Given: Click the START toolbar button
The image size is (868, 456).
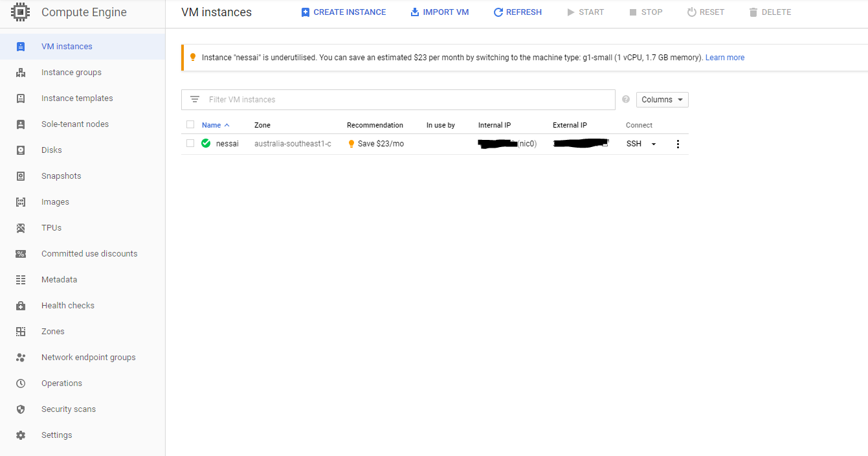Looking at the screenshot, I should coord(585,12).
